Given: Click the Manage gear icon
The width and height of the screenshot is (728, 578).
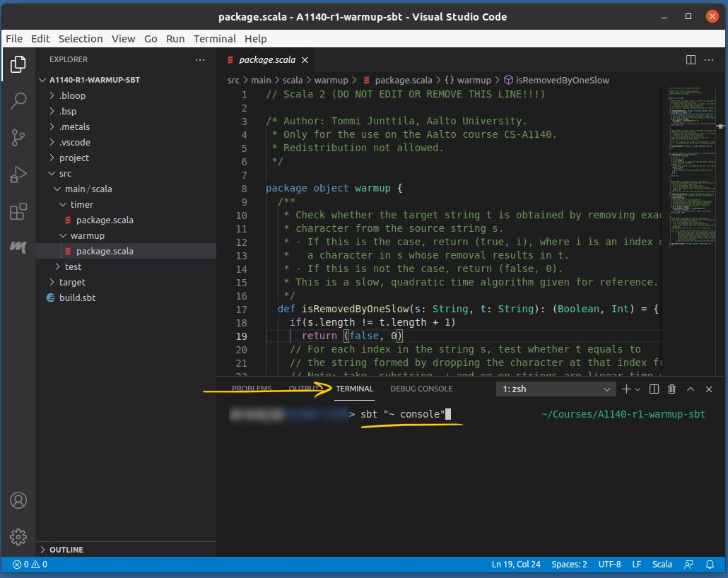Looking at the screenshot, I should (x=18, y=536).
